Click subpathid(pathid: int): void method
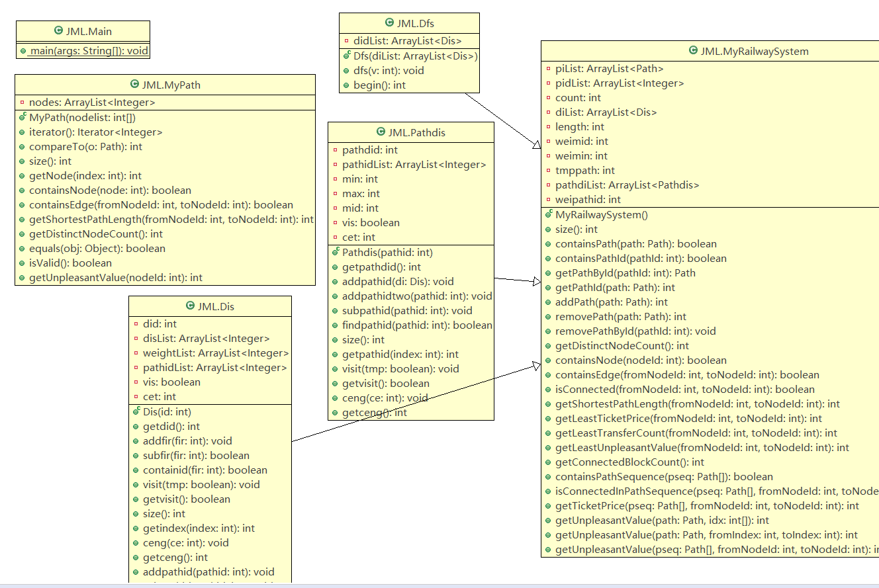Screen dimensions: 879x588 [x=407, y=310]
